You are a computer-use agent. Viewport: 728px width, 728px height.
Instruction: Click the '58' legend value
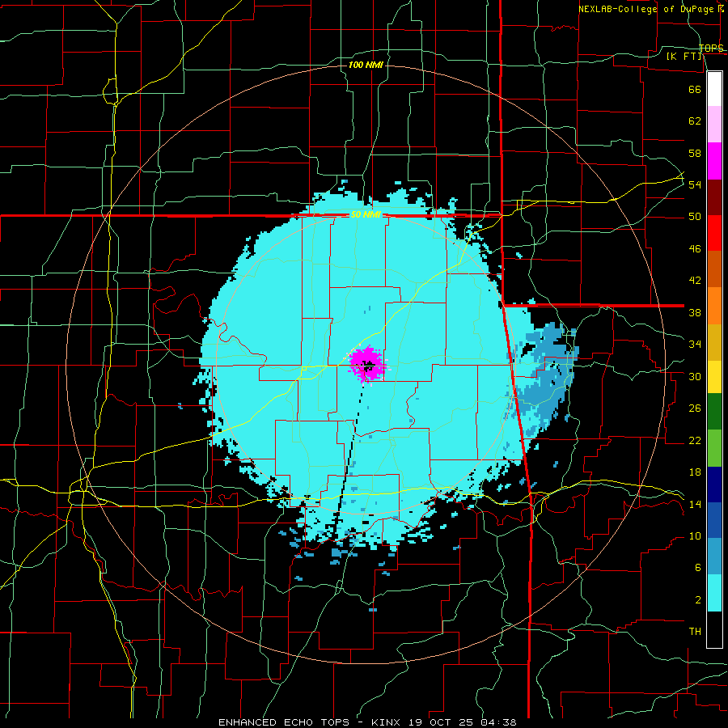pyautogui.click(x=695, y=153)
